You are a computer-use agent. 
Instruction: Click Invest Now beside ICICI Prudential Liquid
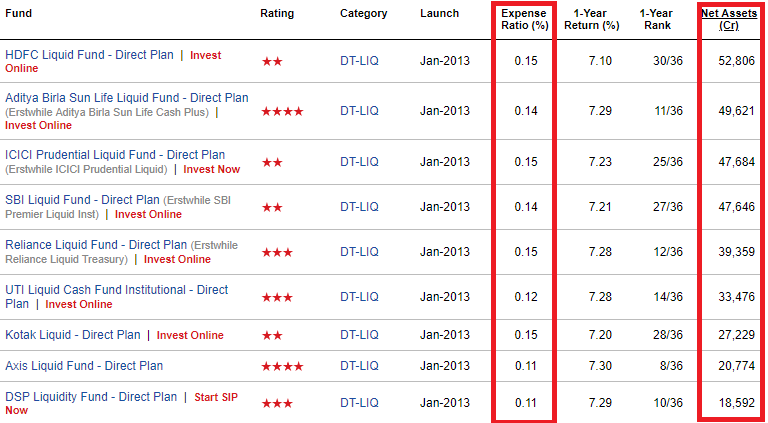click(212, 169)
